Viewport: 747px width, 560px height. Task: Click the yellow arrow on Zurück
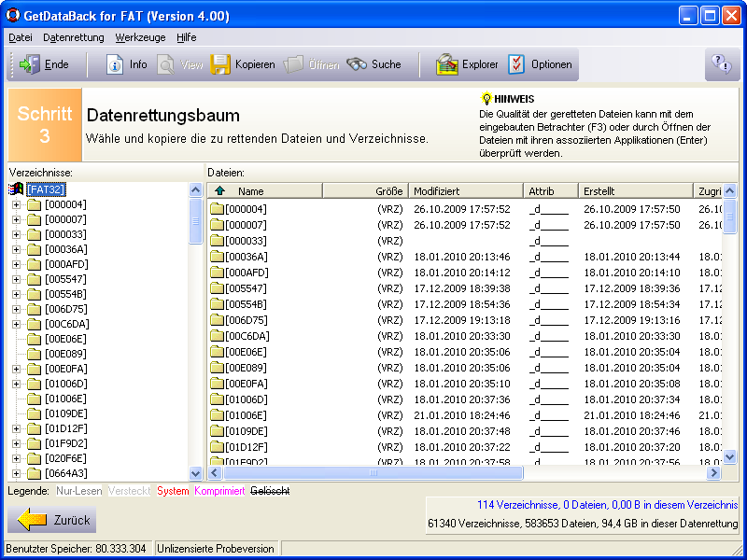33,520
